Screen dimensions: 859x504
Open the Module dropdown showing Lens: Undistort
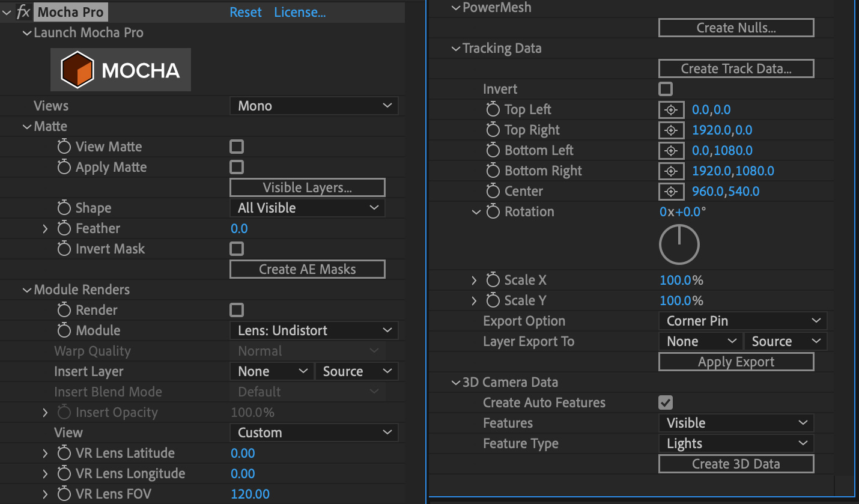click(314, 330)
